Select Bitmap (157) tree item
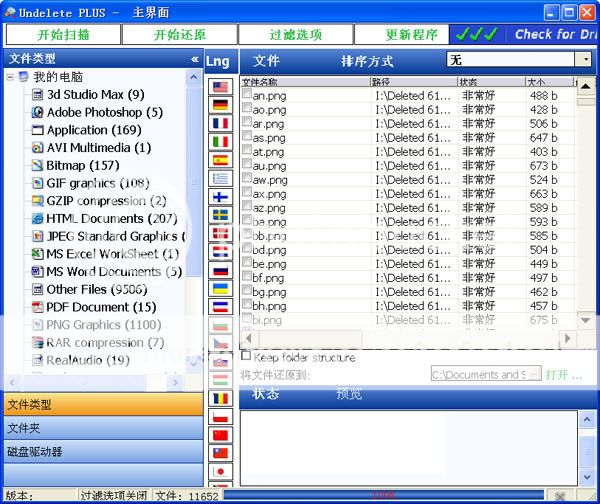Screen dimensions: 600x504 (83, 165)
